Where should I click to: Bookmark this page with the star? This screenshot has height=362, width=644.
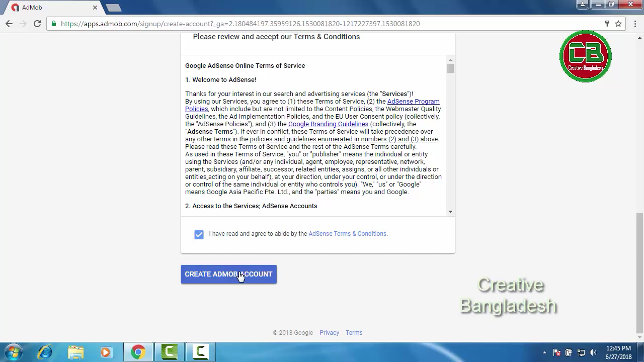click(618, 24)
